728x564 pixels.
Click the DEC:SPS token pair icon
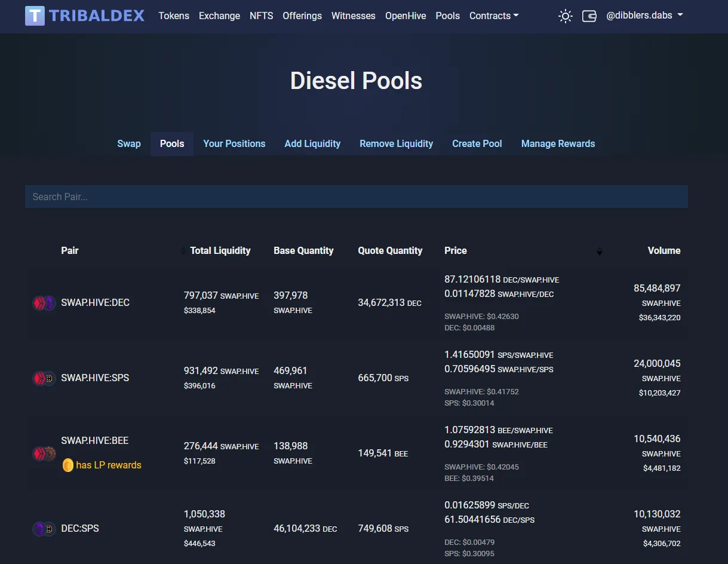tap(44, 529)
